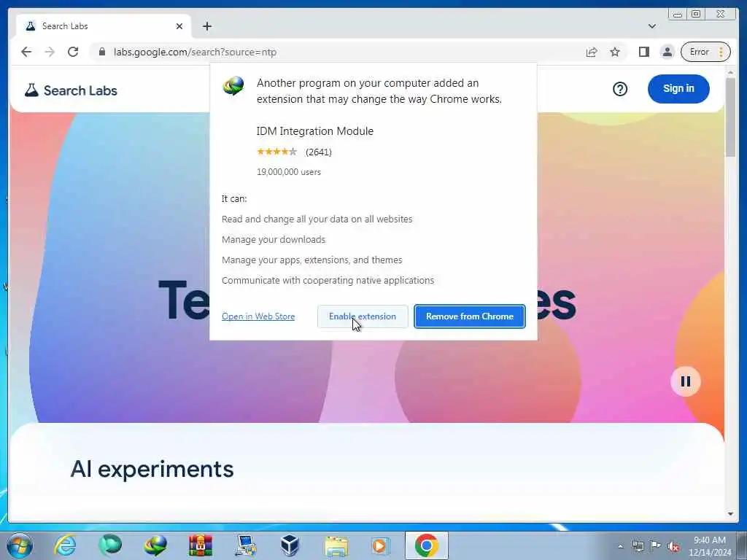Click the AI experiments heading
The image size is (747, 560).
(x=152, y=469)
